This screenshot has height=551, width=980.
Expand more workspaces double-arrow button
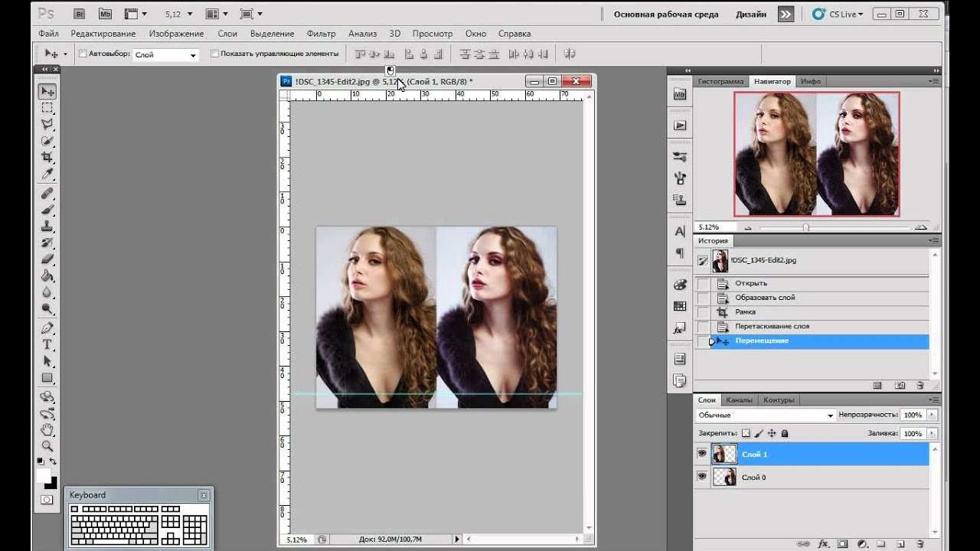point(786,14)
